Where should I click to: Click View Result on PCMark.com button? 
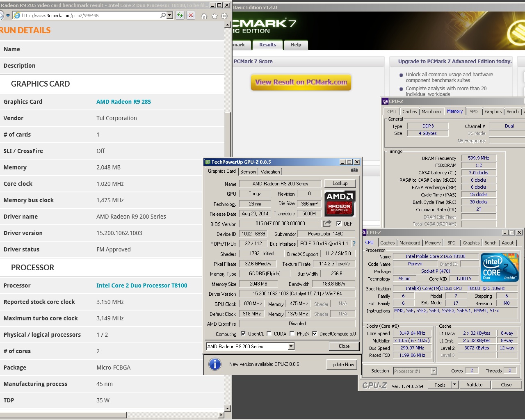(x=301, y=82)
